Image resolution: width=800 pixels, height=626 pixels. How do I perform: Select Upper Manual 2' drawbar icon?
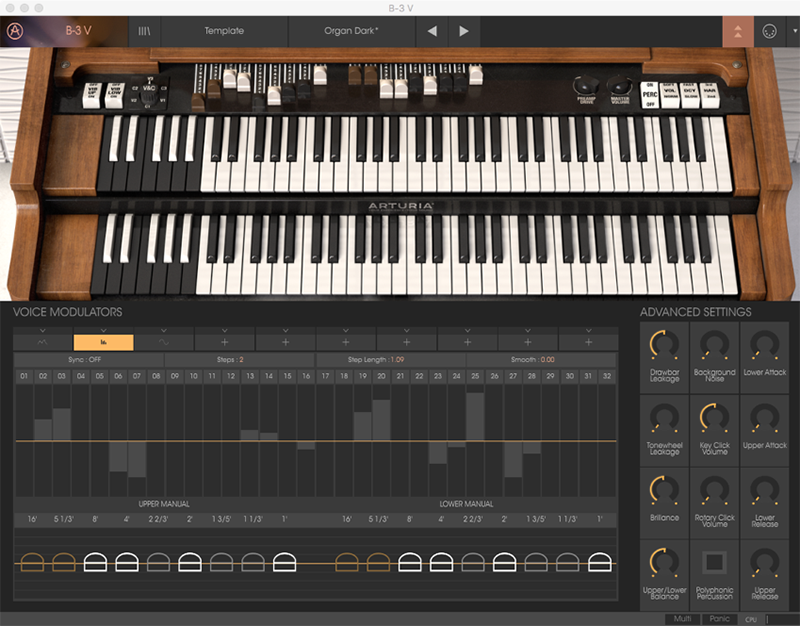pyautogui.click(x=190, y=562)
